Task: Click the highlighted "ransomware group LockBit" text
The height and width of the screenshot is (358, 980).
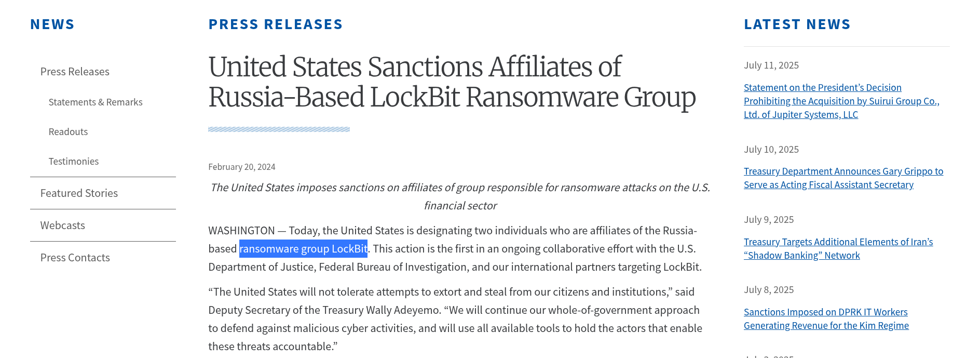Action: 303,249
